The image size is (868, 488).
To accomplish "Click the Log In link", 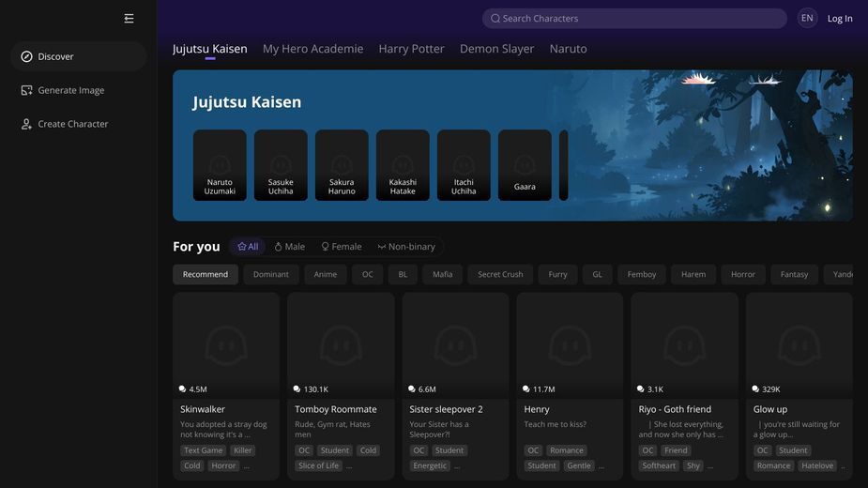I will pos(840,18).
